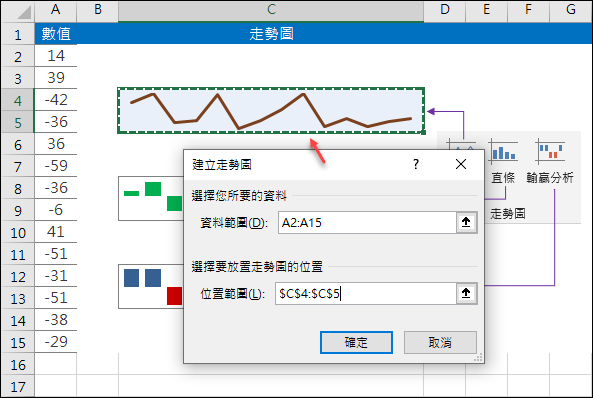The width and height of the screenshot is (593, 398).
Task: Select column F header
Action: tap(529, 10)
